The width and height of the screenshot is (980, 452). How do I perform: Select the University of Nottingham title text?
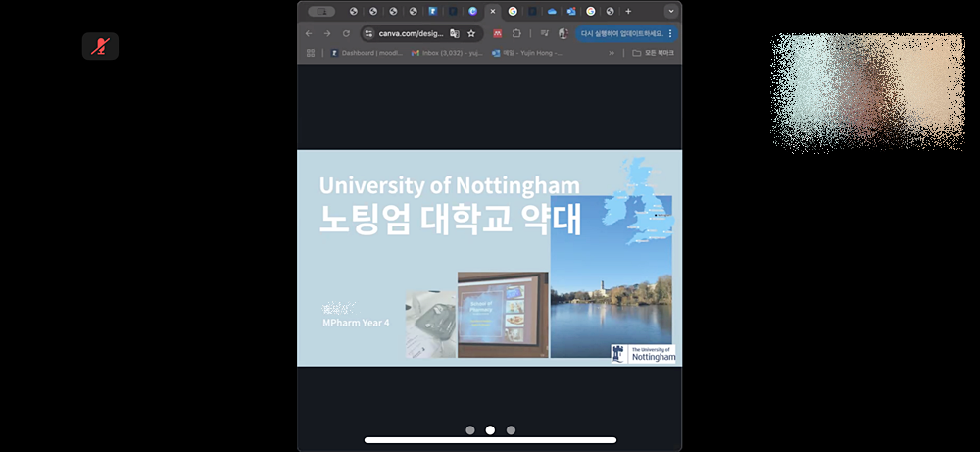(x=450, y=185)
